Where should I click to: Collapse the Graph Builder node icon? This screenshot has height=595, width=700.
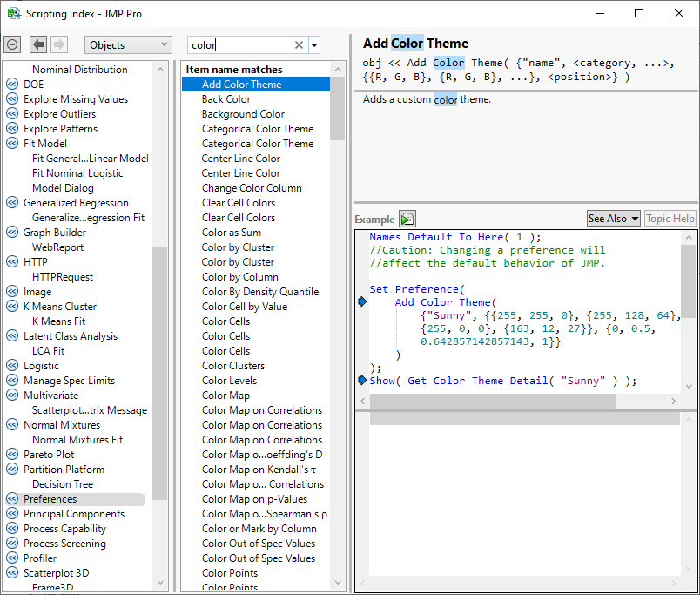pos(12,233)
